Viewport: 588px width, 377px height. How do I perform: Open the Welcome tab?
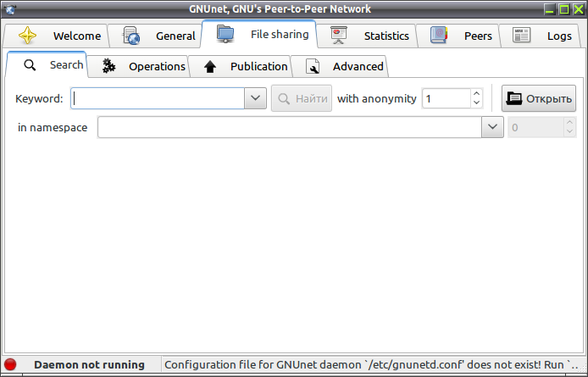tap(56, 36)
